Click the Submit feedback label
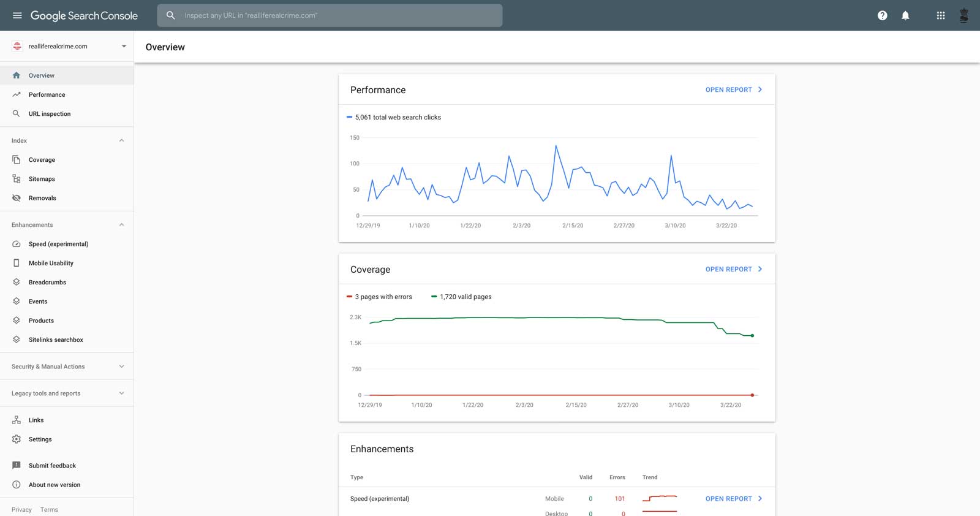The width and height of the screenshot is (980, 516). [52, 466]
